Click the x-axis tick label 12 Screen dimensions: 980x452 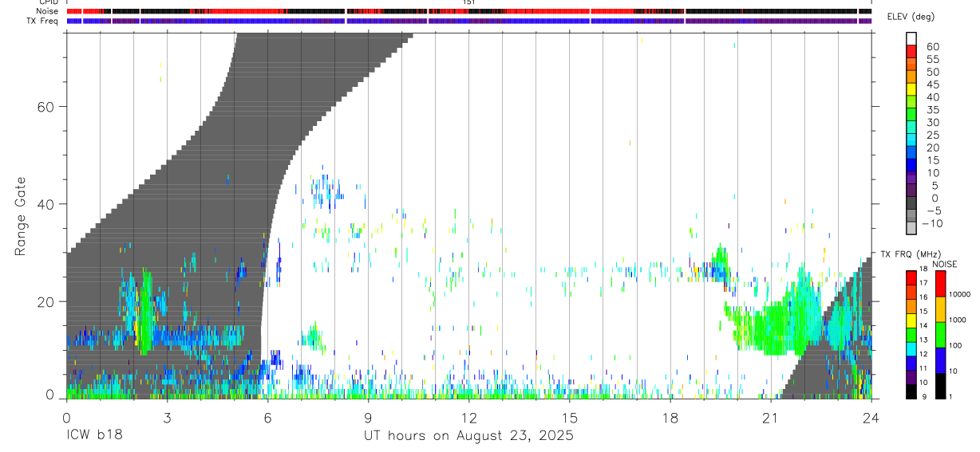[x=469, y=418]
